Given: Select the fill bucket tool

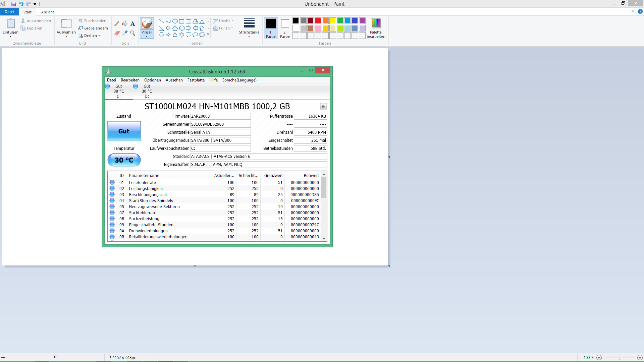Looking at the screenshot, I should tap(125, 24).
